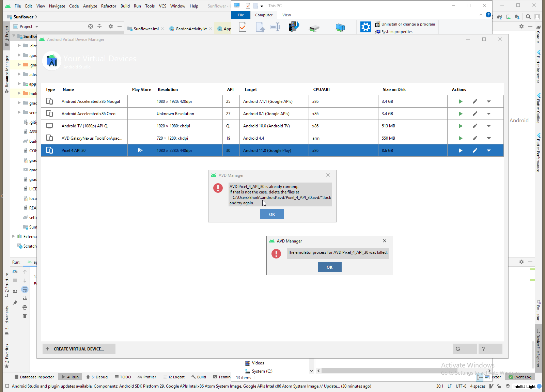This screenshot has width=545, height=392.
Task: Open Build Variants side tab
Action: pos(6,320)
